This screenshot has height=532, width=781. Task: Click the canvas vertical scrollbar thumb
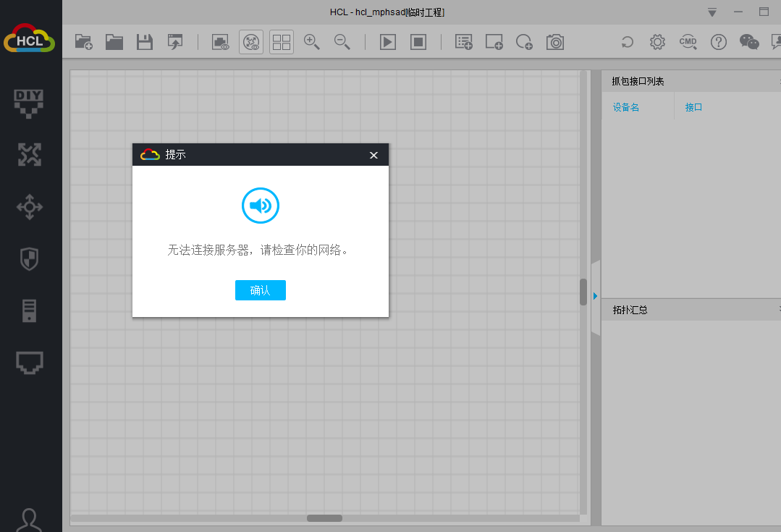click(x=583, y=292)
